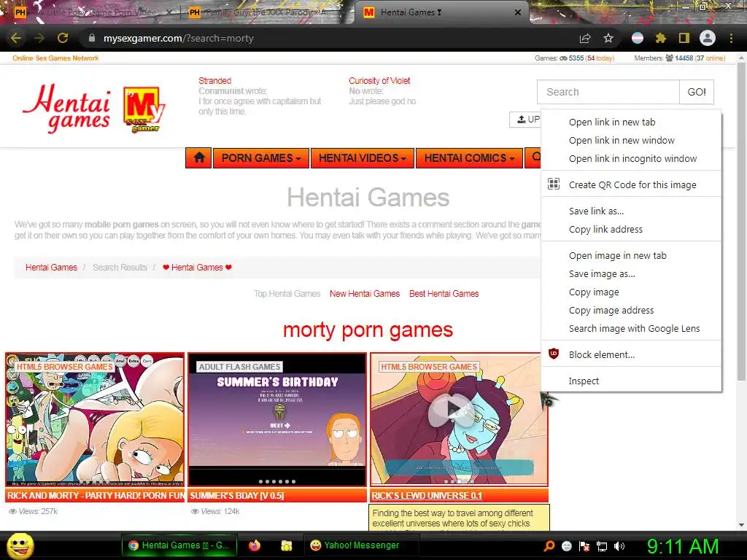
Task: Click the Top games filter link
Action: coord(287,293)
